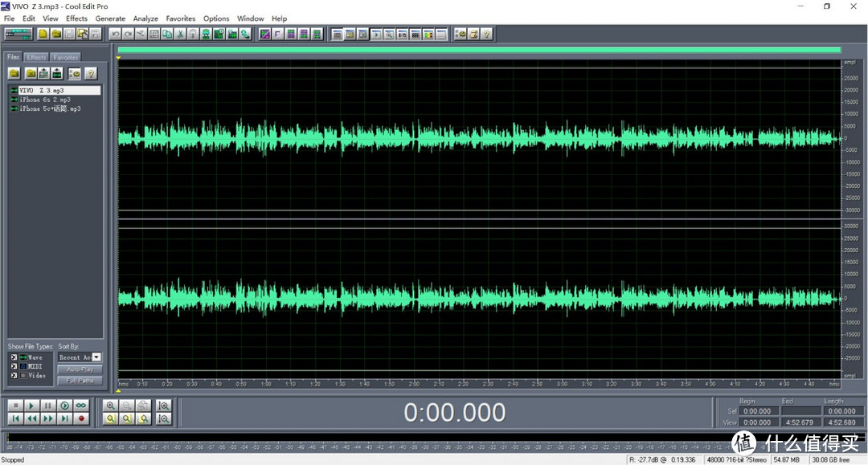Click the Open file folder toolbar icon
Image resolution: width=868 pixels, height=465 pixels.
coord(56,35)
